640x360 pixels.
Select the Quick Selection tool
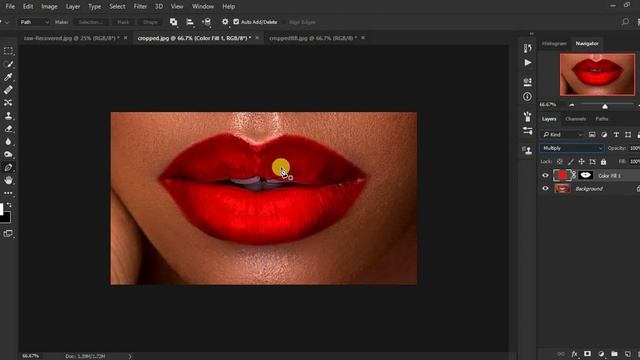(8, 64)
